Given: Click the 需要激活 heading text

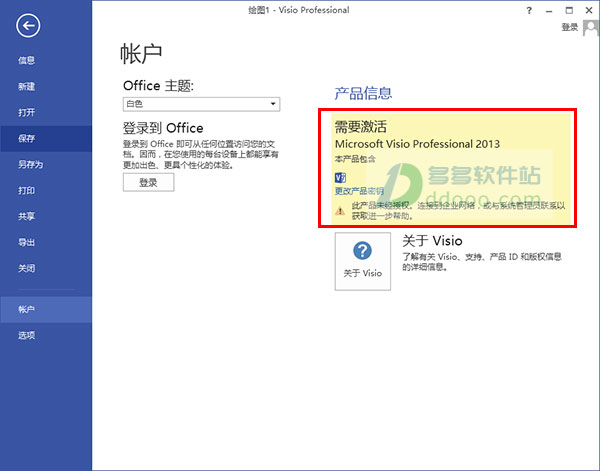Looking at the screenshot, I should pyautogui.click(x=361, y=126).
